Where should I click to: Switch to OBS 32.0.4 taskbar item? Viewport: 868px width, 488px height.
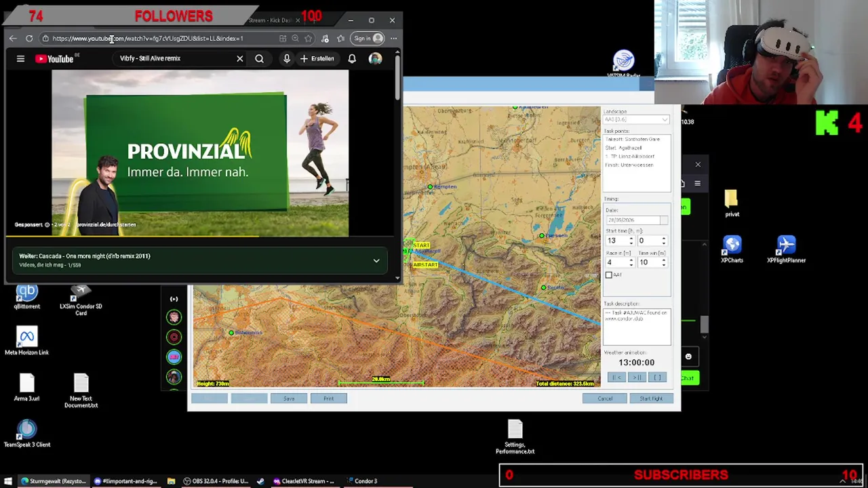coord(216,481)
